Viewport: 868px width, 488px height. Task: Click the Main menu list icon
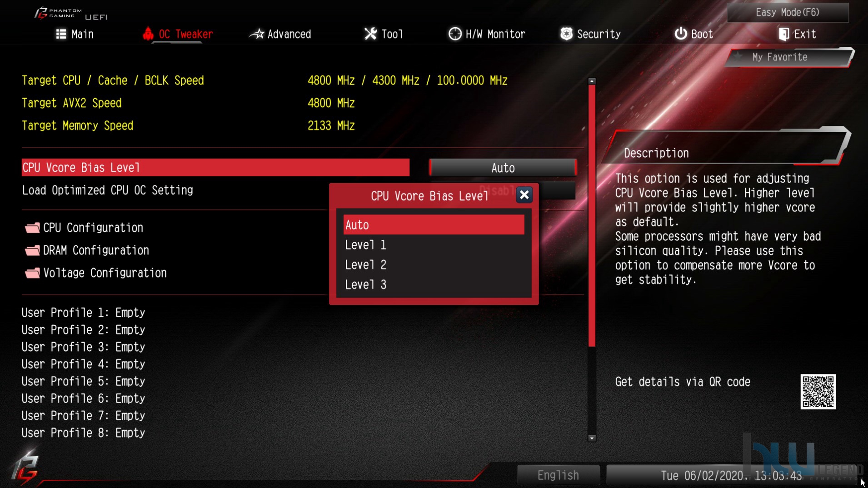61,34
